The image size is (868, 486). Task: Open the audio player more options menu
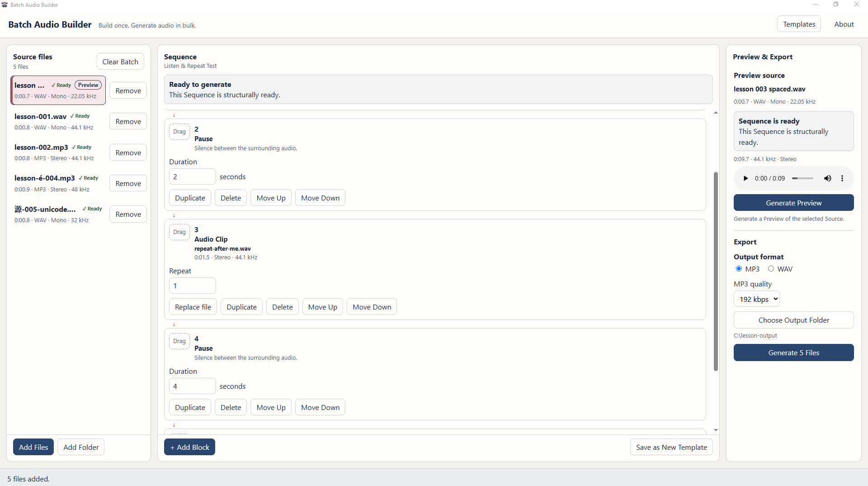click(842, 178)
